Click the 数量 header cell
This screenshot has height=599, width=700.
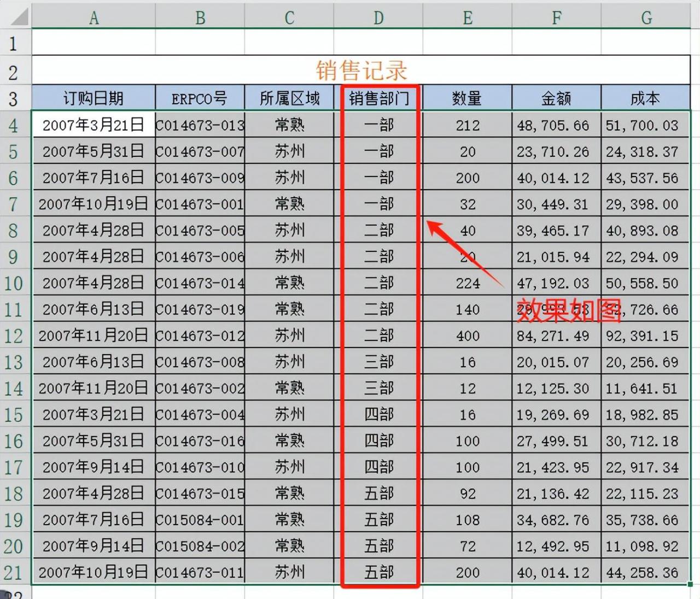click(468, 98)
